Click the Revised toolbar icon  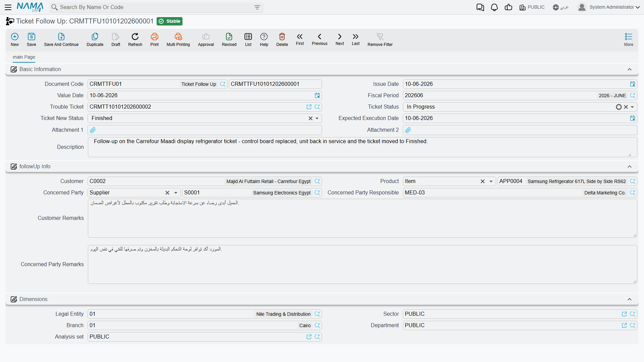[229, 40]
